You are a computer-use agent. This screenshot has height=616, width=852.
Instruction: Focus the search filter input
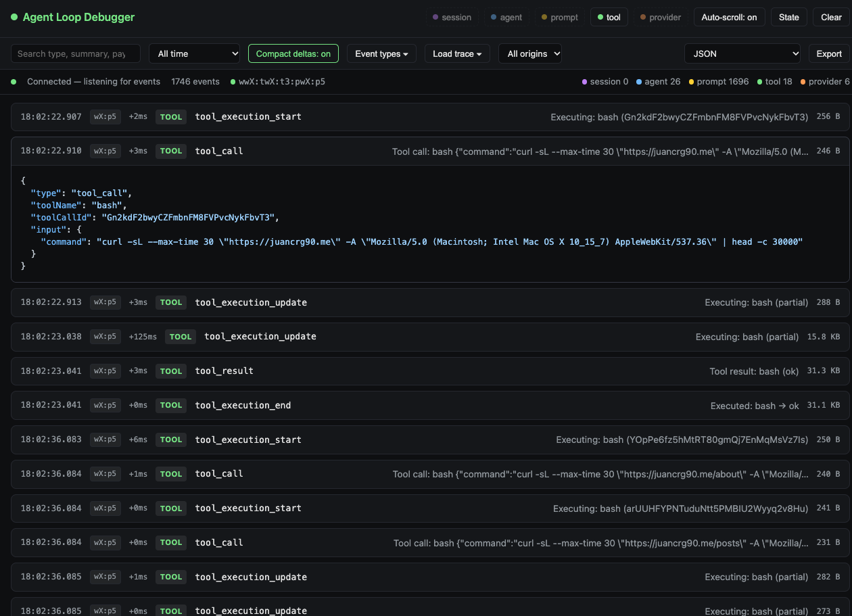click(76, 53)
